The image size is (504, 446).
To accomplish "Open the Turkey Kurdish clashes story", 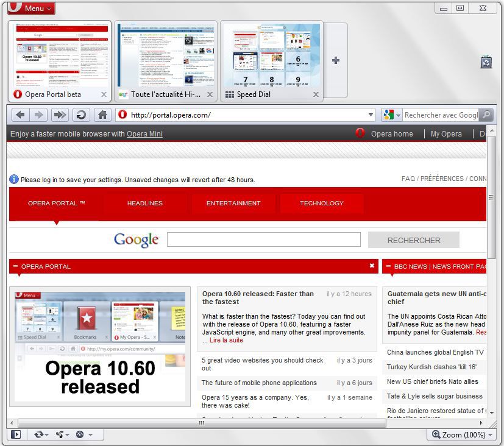I will tap(431, 367).
